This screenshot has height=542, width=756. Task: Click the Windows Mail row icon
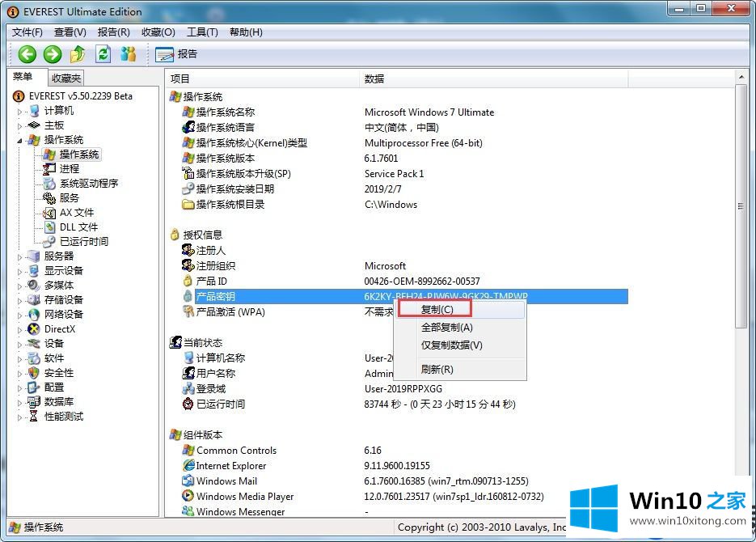[188, 481]
